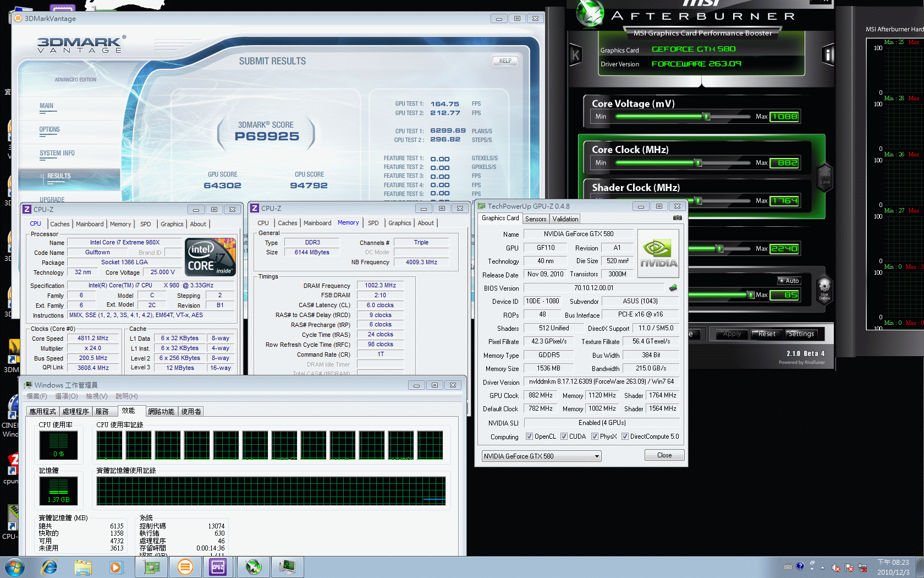Switch to 處理程序 tab in Task Manager
924x578 pixels.
point(76,412)
